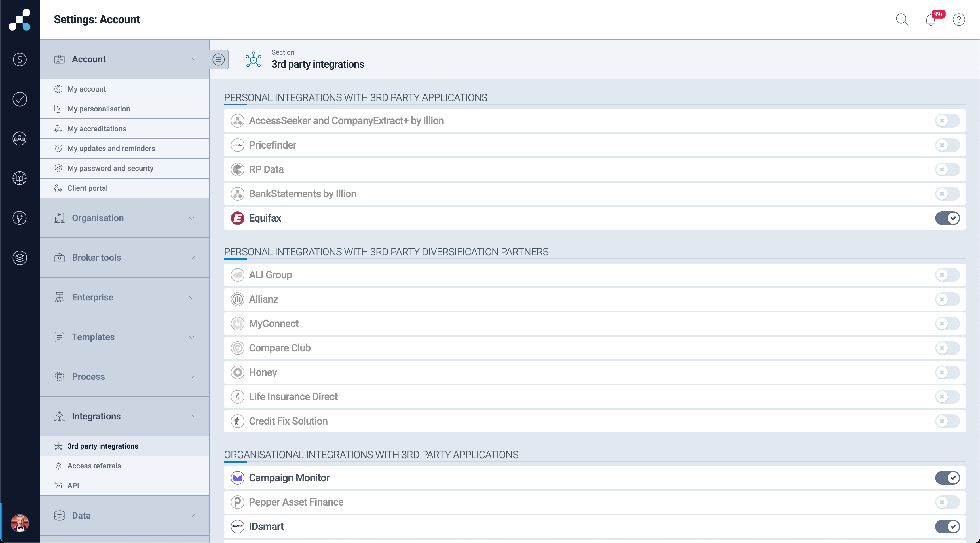Screen dimensions: 980x543
Task: Enable the Allianz toggle
Action: (x=947, y=299)
